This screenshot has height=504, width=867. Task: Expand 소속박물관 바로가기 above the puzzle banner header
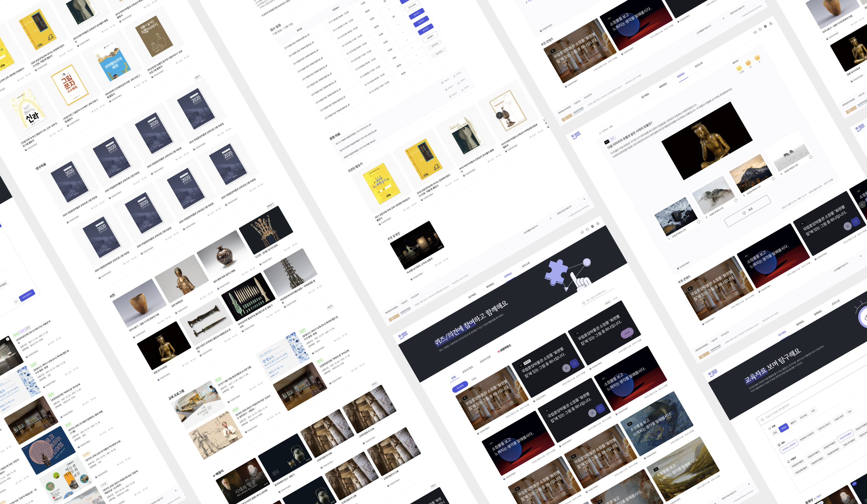point(531,230)
